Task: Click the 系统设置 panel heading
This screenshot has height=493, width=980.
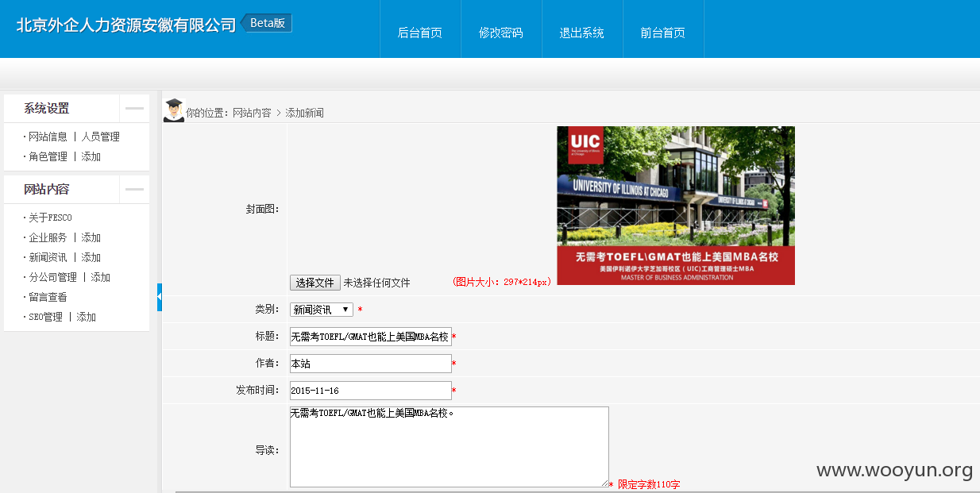Action: click(x=46, y=109)
